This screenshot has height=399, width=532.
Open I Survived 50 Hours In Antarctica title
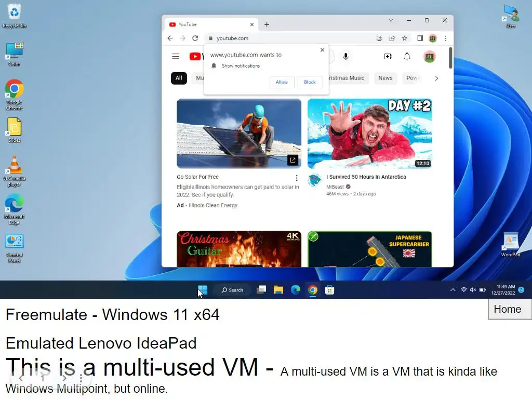[x=366, y=177]
